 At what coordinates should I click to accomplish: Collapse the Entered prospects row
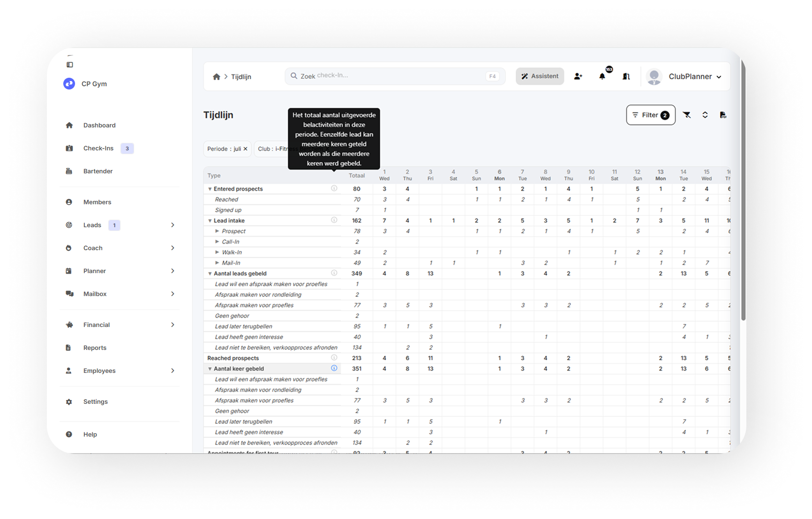(210, 189)
